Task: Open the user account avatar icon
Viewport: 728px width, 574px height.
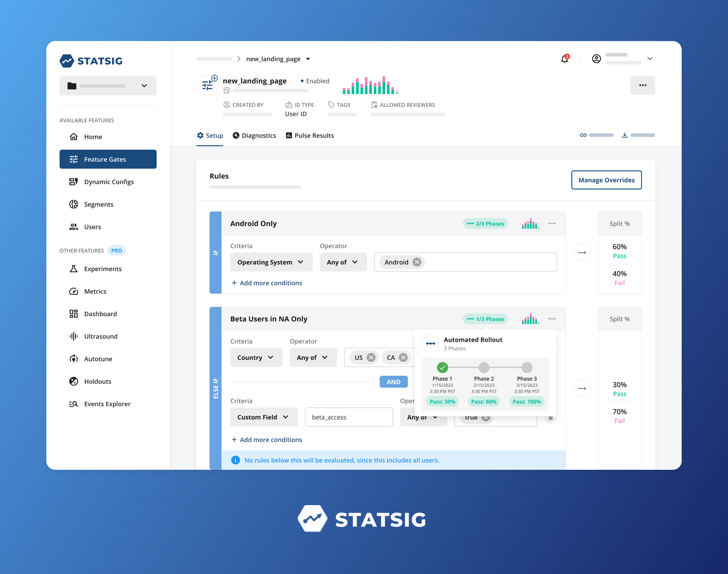Action: tap(596, 59)
